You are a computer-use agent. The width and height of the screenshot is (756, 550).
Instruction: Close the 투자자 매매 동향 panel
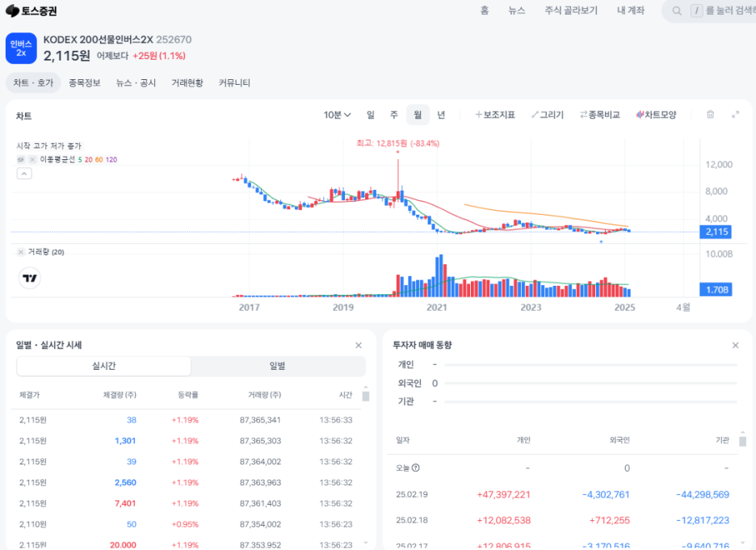click(x=735, y=345)
